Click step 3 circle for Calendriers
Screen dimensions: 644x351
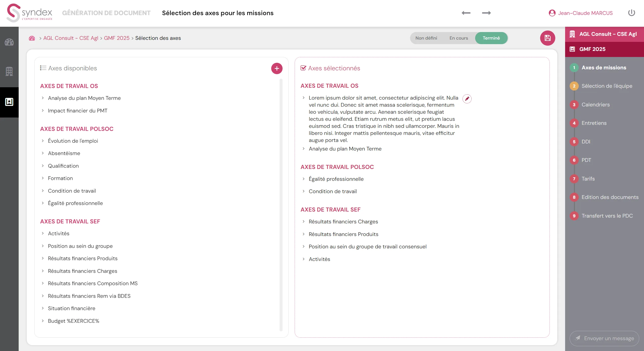(x=574, y=105)
